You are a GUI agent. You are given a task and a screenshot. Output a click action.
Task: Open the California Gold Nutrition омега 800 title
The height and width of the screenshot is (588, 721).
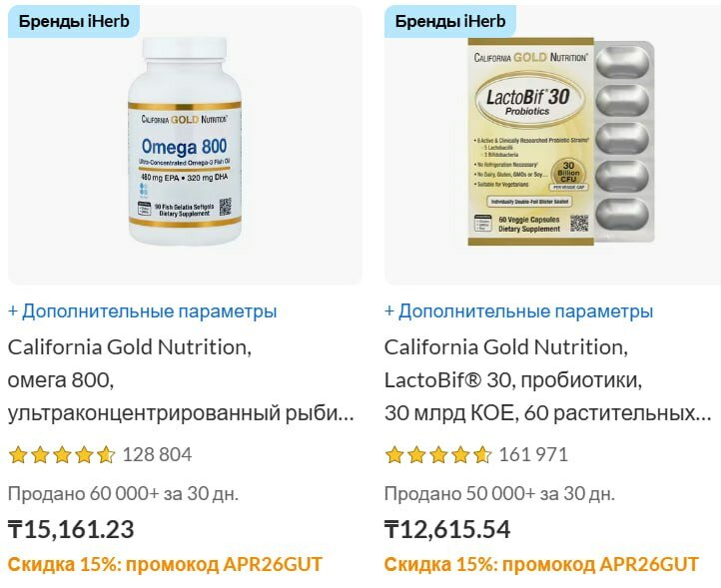pos(181,380)
